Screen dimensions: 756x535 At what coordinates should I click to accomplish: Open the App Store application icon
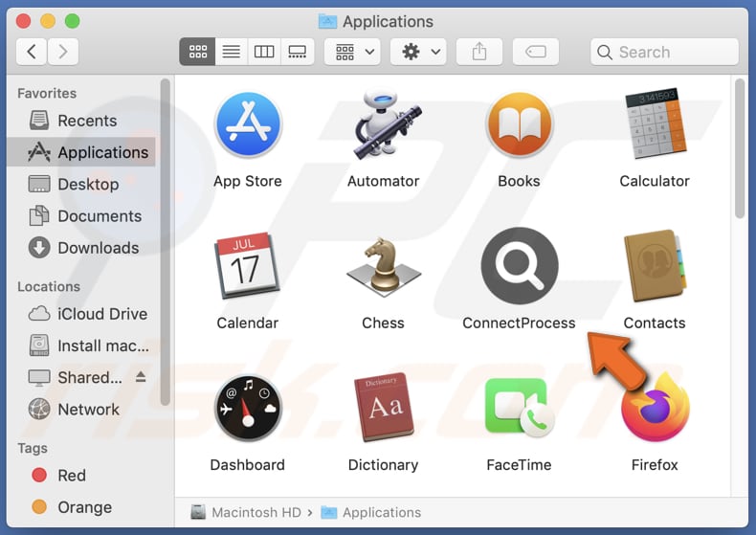pyautogui.click(x=248, y=124)
